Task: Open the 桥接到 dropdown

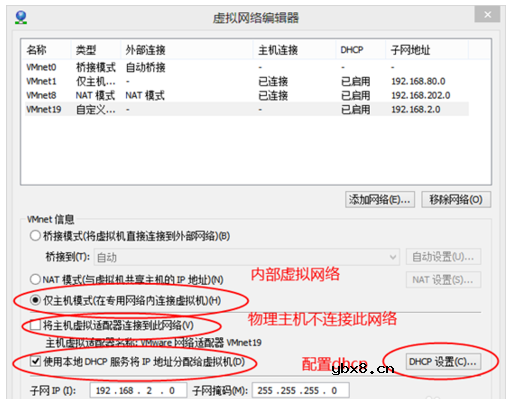Action: (247, 257)
